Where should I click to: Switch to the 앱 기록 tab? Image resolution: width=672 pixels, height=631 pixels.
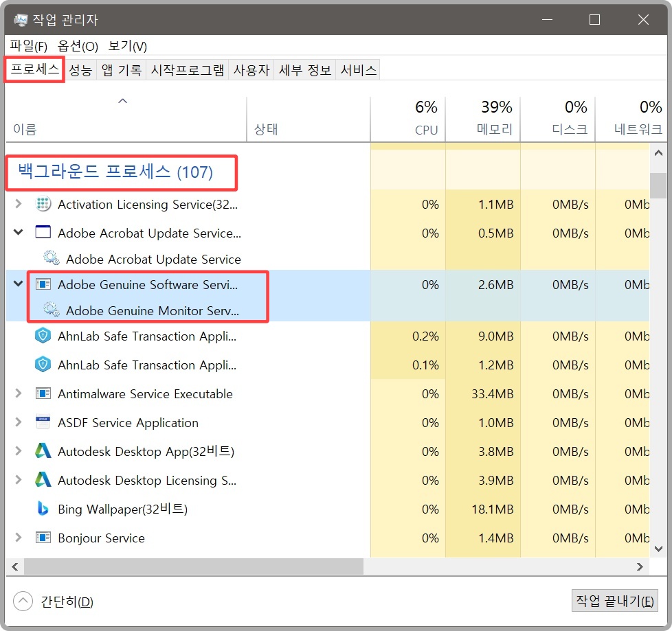pos(122,70)
